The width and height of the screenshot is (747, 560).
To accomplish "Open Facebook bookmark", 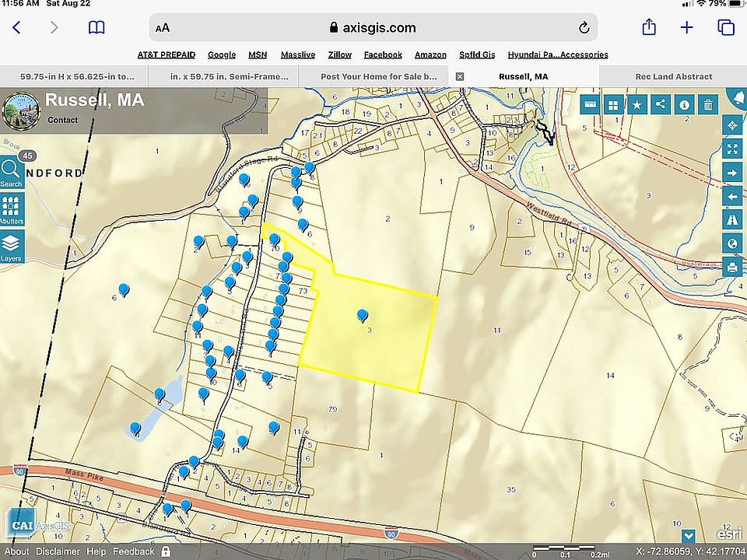I will click(383, 54).
